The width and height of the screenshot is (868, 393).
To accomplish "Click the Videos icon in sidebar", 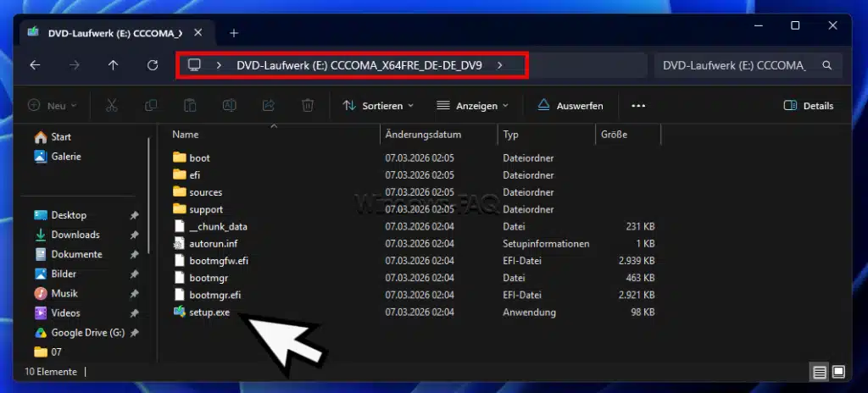I will coord(41,313).
